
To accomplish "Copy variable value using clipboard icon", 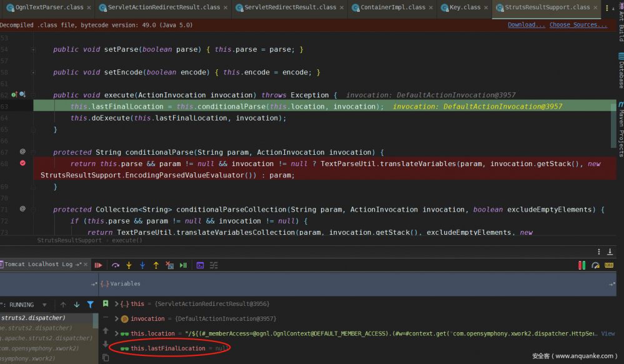I will click(x=106, y=358).
